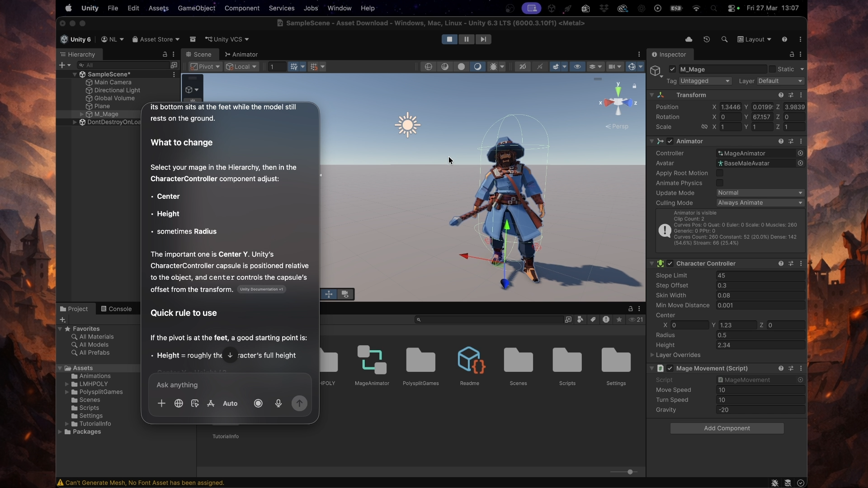Toggle the 2D view mode icon

coord(523,66)
